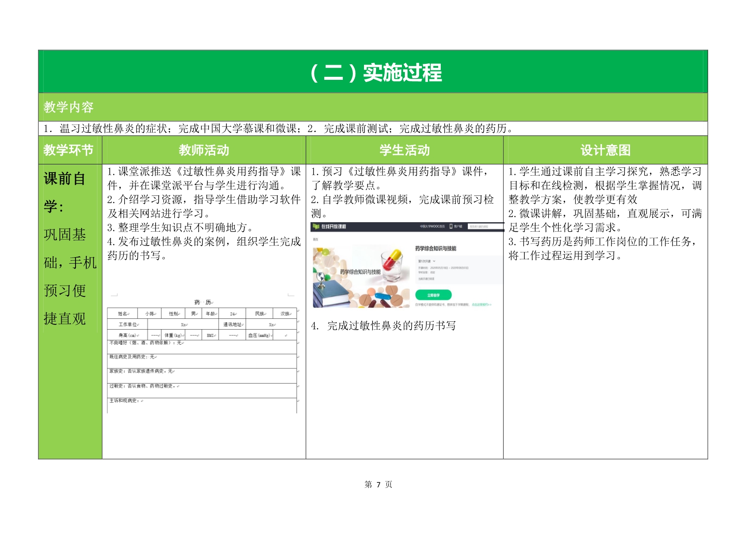Click the course search input box
This screenshot has width=756, height=535.
point(485,227)
